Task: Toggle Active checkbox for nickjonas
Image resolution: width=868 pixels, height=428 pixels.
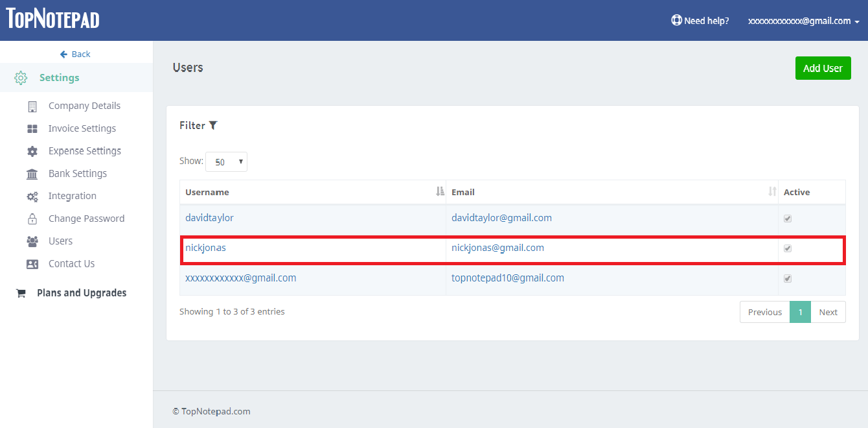Action: click(x=788, y=248)
